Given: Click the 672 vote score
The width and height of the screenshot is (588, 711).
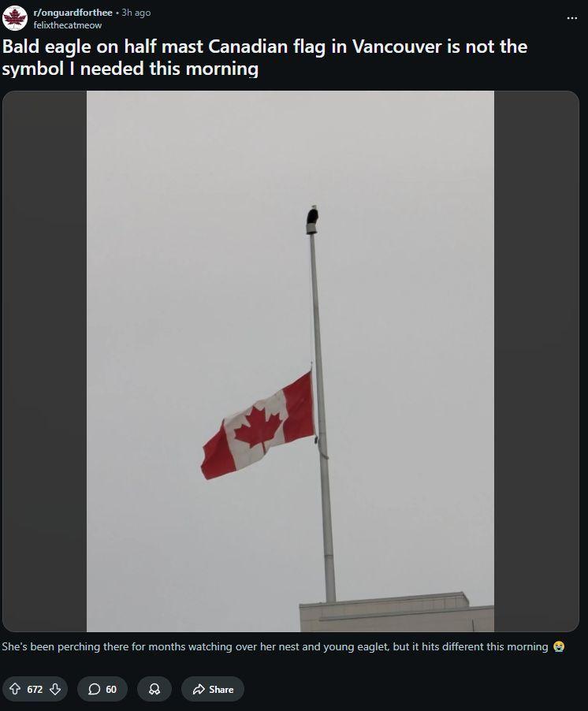Looking at the screenshot, I should coord(35,689).
